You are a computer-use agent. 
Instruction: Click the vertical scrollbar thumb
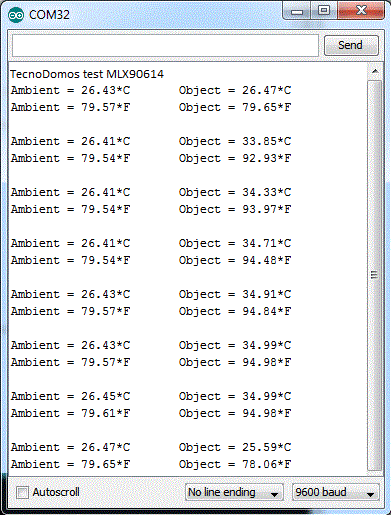tap(375, 275)
